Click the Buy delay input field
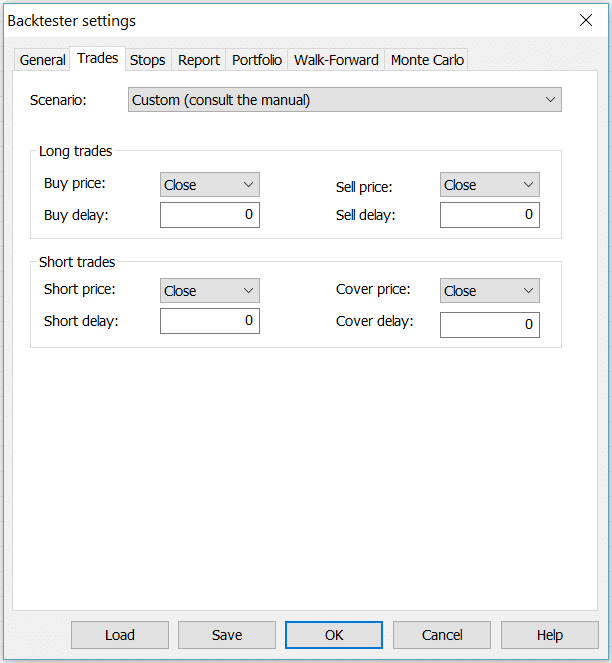612x663 pixels. [x=210, y=215]
